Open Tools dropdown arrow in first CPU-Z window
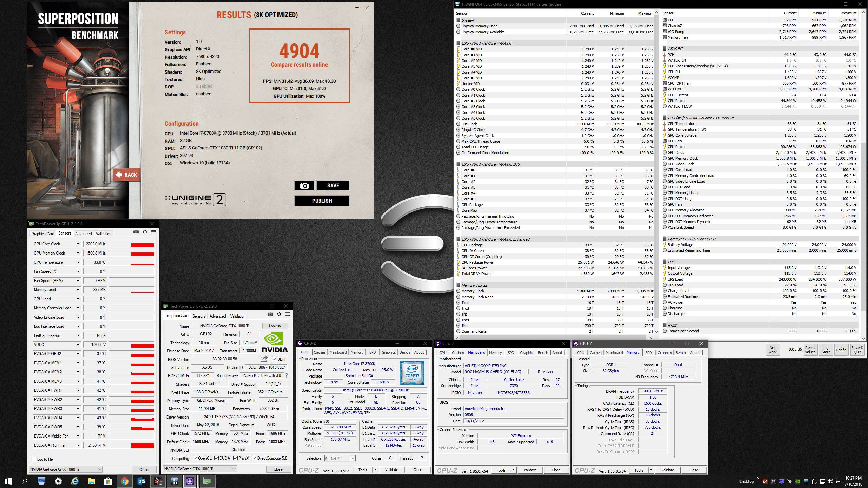 tap(375, 469)
